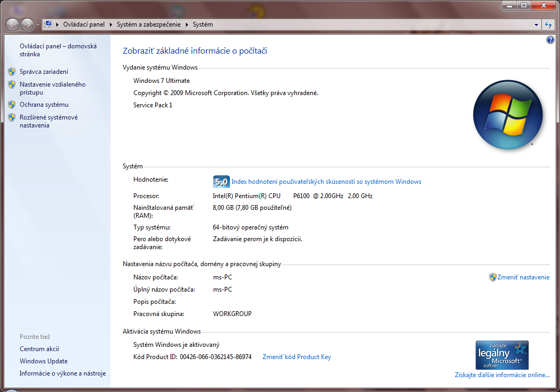Open Systém a zabezpečenie breadcrumb
560x392 pixels.
click(149, 24)
